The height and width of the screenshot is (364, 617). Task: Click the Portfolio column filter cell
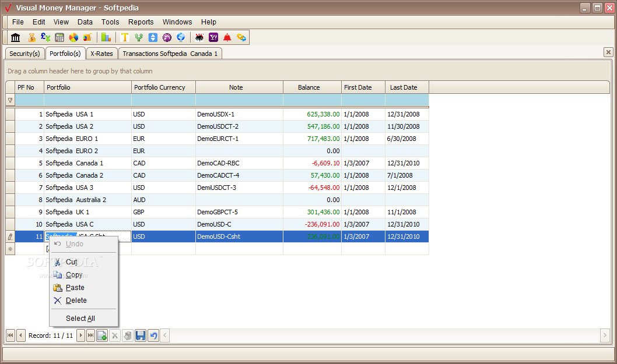click(87, 100)
